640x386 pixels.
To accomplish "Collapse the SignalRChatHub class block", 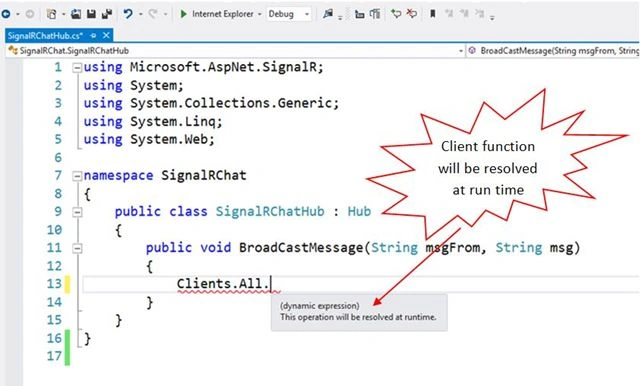I will pos(77,212).
